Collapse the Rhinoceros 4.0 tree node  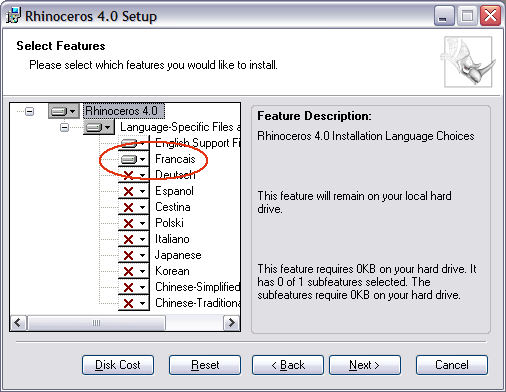pos(30,111)
